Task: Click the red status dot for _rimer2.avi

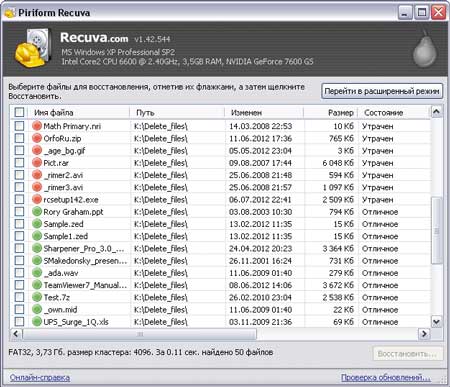Action: point(37,175)
